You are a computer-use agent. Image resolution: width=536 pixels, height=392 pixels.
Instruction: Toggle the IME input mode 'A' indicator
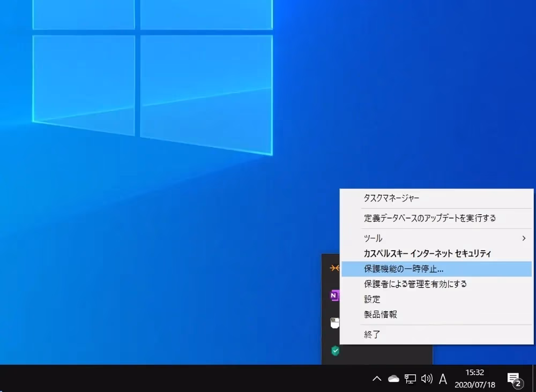click(443, 379)
